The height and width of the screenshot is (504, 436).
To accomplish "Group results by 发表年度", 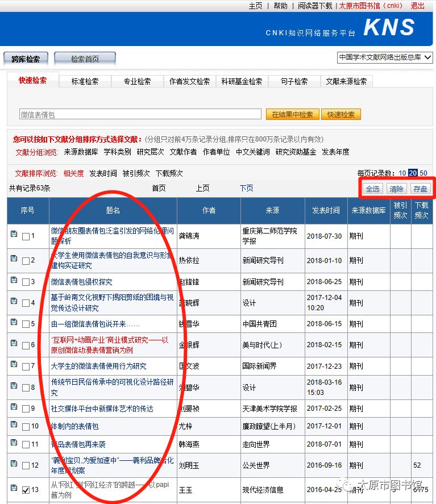I will pos(335,152).
